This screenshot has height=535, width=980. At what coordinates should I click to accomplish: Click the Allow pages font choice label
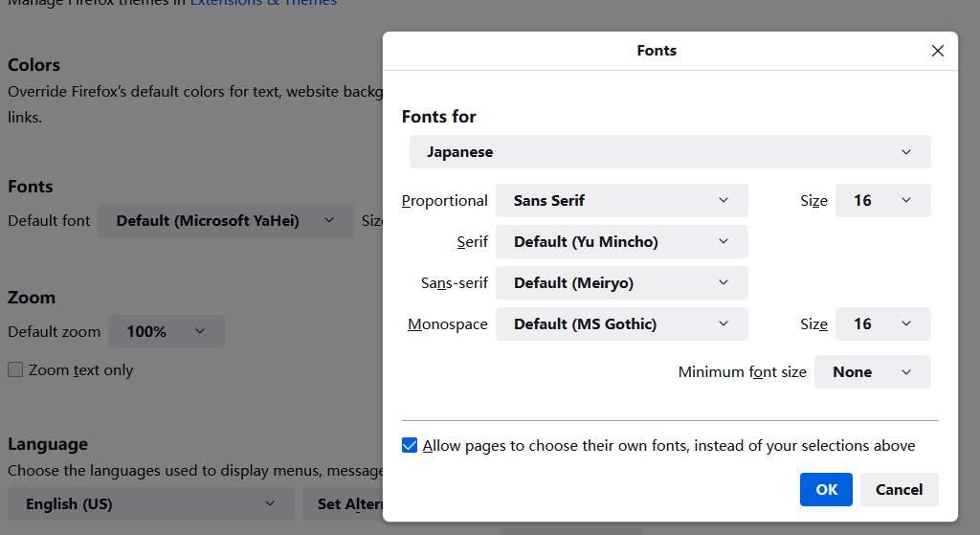(668, 446)
